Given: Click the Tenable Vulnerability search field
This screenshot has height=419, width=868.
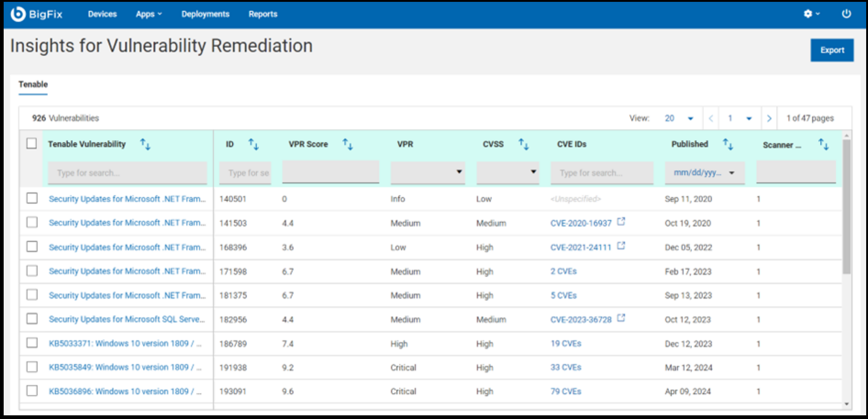Looking at the screenshot, I should pos(127,173).
